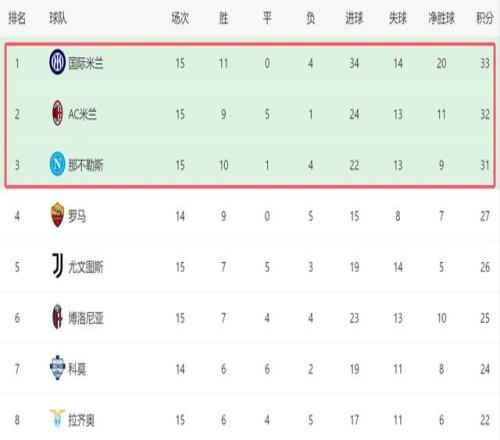500x440 pixels.
Task: Open the 拉齐奥 team name
Action: [81, 420]
